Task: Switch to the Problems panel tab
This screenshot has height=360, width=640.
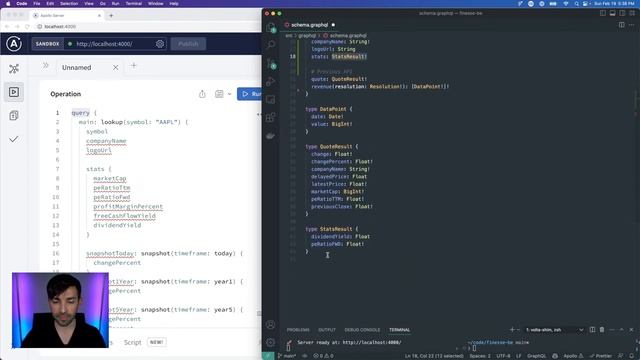Action: click(x=298, y=330)
